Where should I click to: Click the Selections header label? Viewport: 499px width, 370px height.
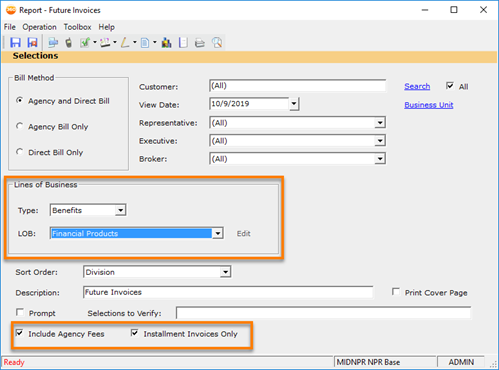click(x=35, y=56)
